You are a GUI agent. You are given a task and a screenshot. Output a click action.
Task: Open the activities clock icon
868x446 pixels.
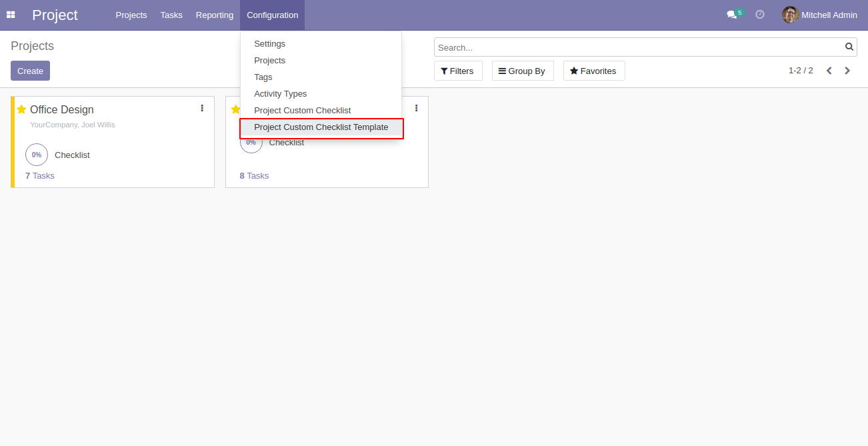point(760,14)
